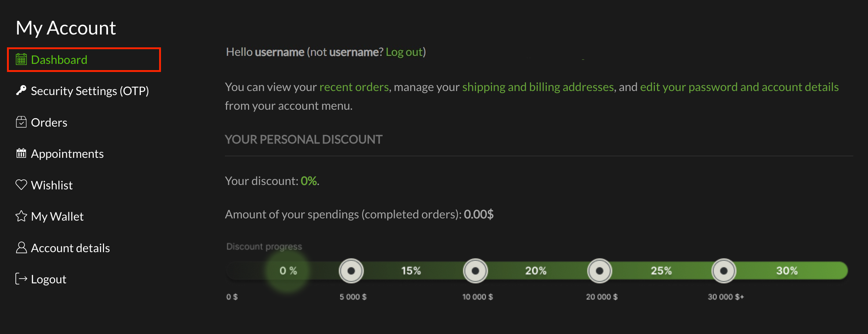Follow the green 'Log out' link
The width and height of the screenshot is (868, 334).
[x=404, y=52]
